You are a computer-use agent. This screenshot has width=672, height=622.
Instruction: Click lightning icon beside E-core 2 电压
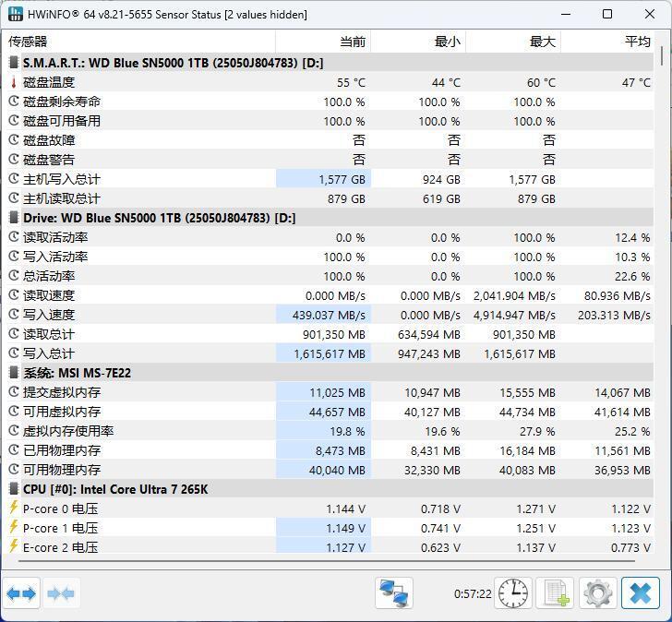[x=14, y=547]
